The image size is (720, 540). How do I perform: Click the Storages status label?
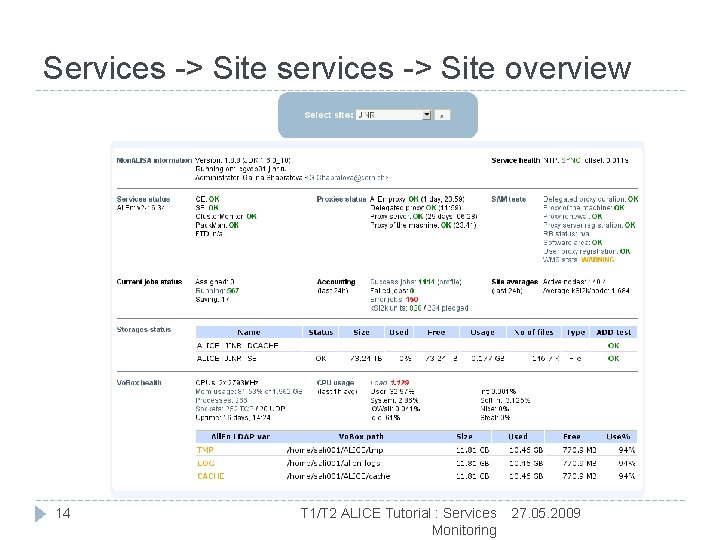pyautogui.click(x=144, y=330)
